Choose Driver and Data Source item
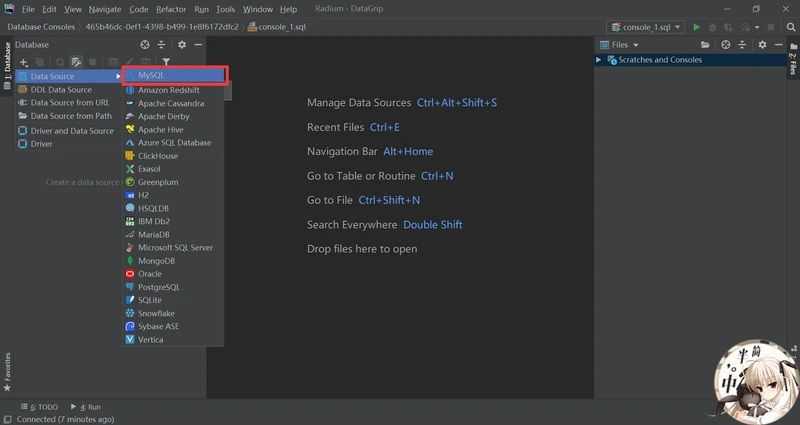The height and width of the screenshot is (425, 800). 69,131
